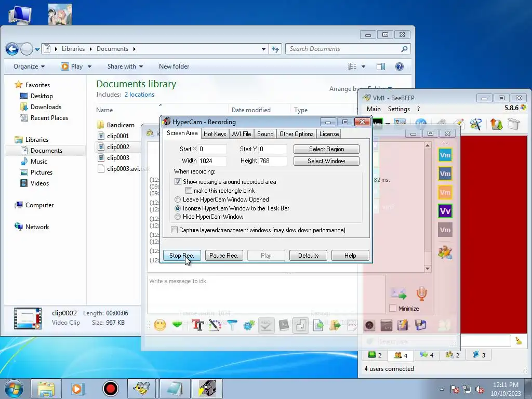
Task: Show hidden system tray icons arrow
Action: click(x=442, y=389)
